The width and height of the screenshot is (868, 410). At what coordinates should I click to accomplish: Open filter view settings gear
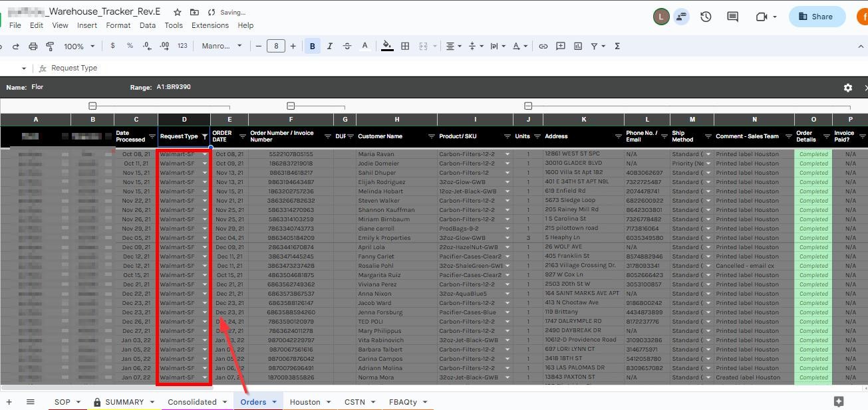[x=847, y=88]
